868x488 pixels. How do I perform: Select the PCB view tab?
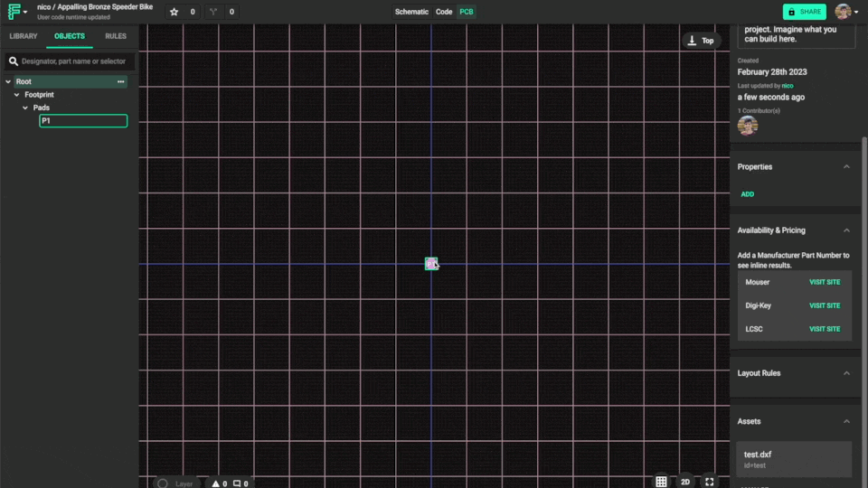coord(467,12)
